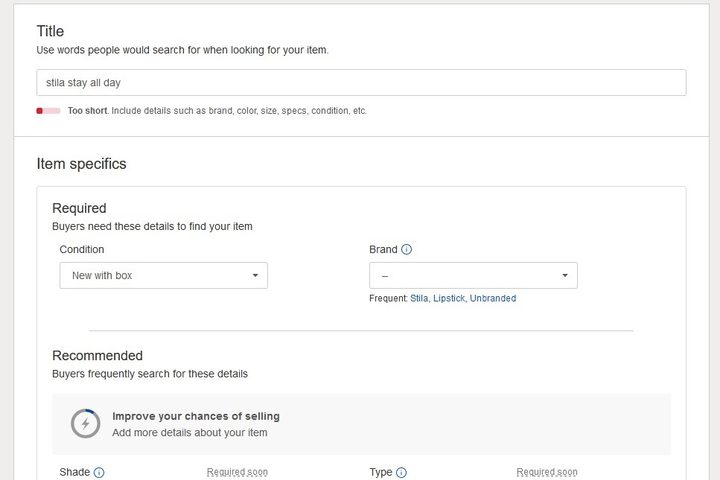Click the Shade info icon
720x480 pixels.
[99, 472]
